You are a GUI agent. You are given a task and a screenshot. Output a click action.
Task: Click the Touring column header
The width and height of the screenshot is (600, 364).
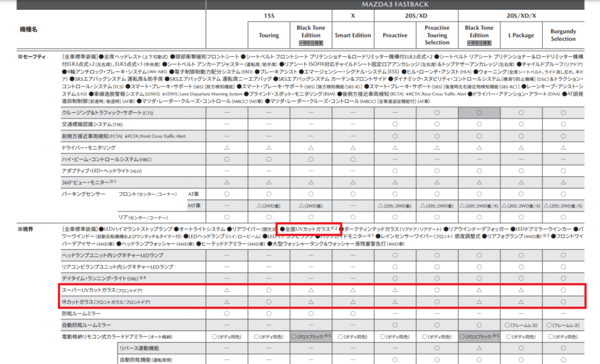point(269,35)
